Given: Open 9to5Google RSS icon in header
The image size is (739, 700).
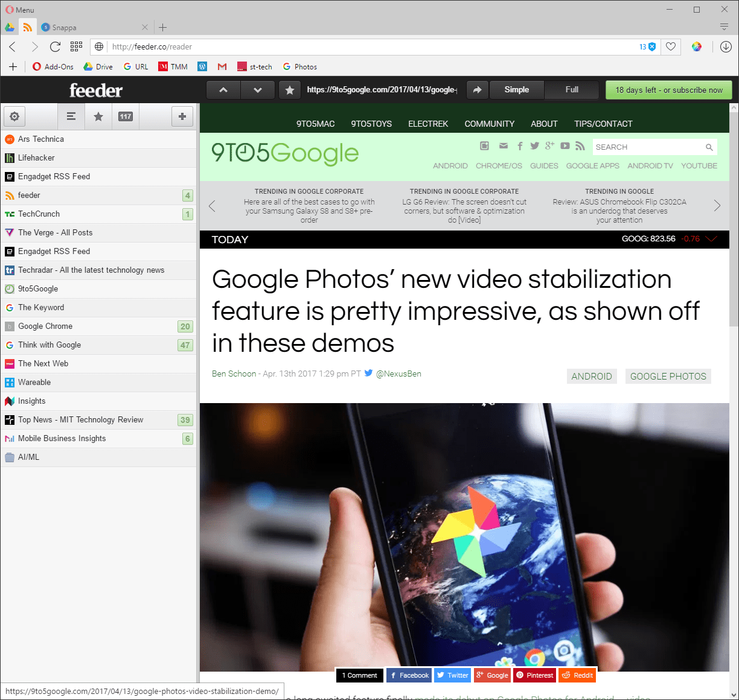Looking at the screenshot, I should tap(580, 146).
